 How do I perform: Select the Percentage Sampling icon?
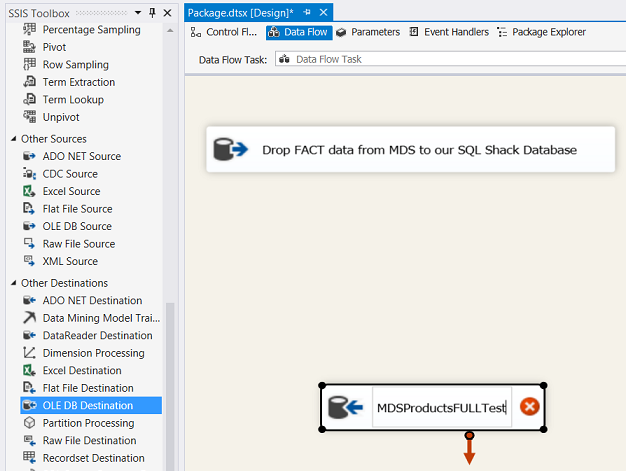[x=29, y=29]
